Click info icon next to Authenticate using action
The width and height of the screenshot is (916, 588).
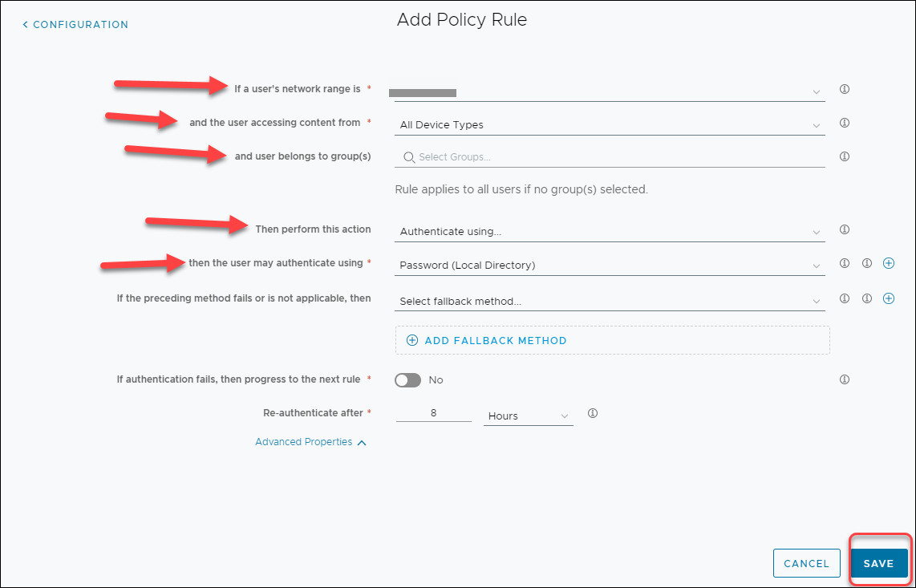844,229
